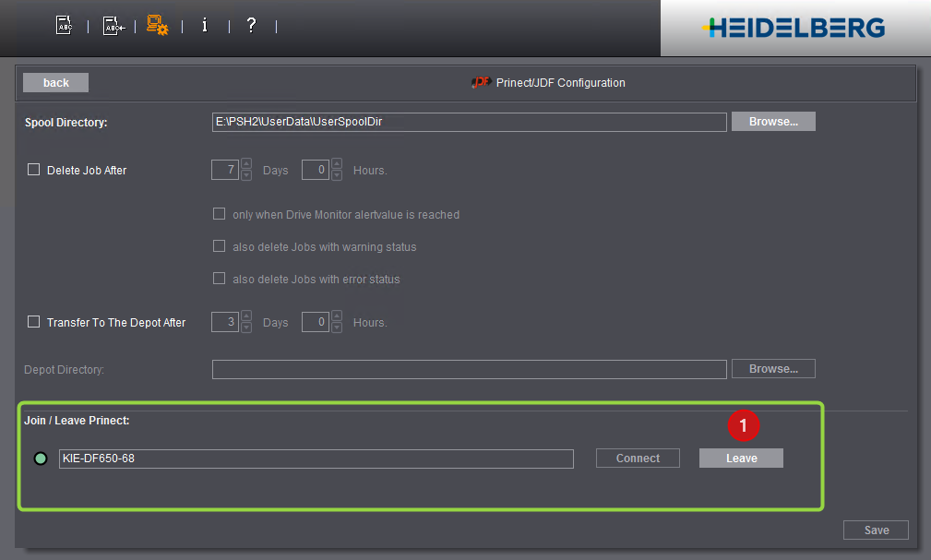Screen dimensions: 931x560
Task: Click the green Prinect connection status indicator
Action: click(41, 459)
